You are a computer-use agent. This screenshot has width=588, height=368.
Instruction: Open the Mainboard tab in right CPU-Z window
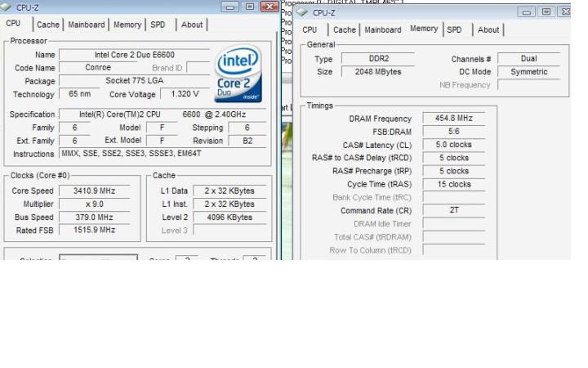pos(382,30)
